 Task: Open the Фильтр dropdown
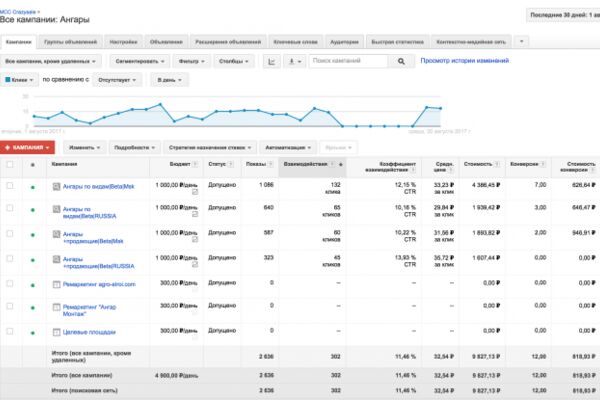(191, 61)
